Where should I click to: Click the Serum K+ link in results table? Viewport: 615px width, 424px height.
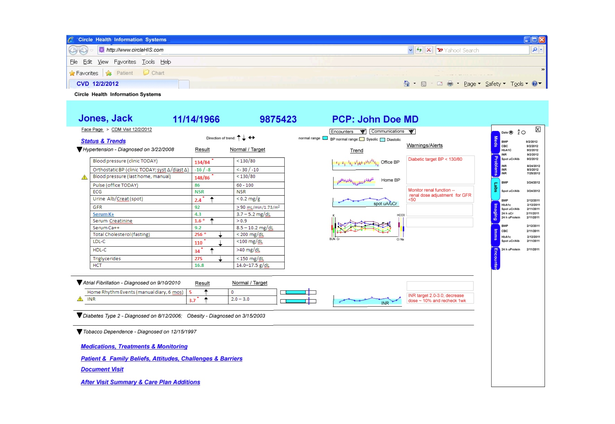(x=103, y=214)
